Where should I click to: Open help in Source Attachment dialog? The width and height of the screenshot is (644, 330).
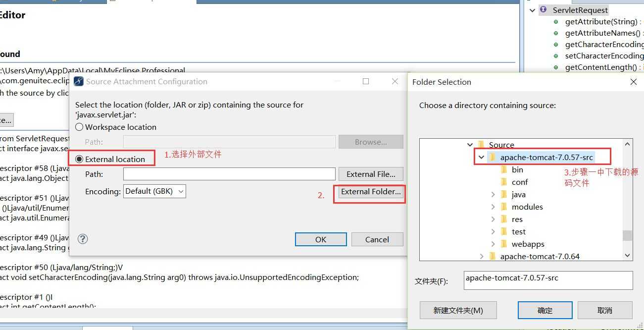click(83, 239)
